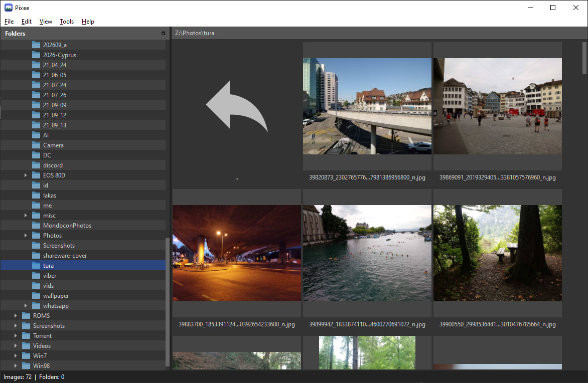The image size is (588, 383).
Task: Expand the Screenshots root folder node
Action: [16, 326]
